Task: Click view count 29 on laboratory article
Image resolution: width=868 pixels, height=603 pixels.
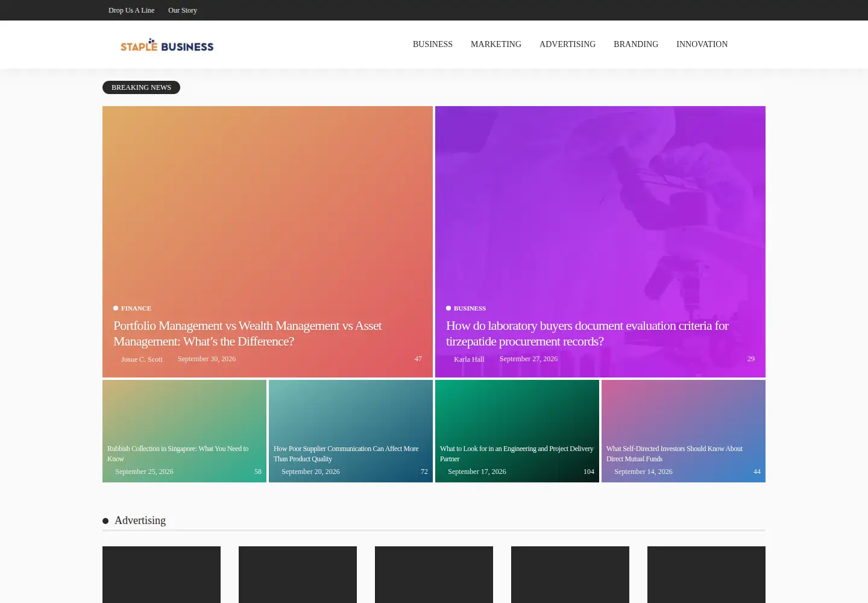Action: [751, 359]
